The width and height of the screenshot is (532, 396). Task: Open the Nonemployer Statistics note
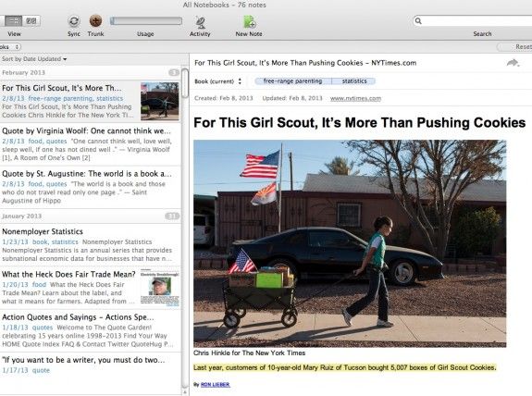click(91, 244)
